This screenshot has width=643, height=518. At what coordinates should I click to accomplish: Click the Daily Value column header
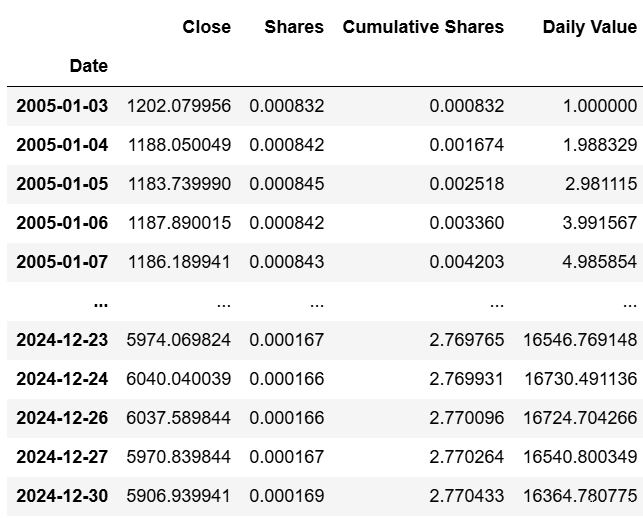[589, 27]
